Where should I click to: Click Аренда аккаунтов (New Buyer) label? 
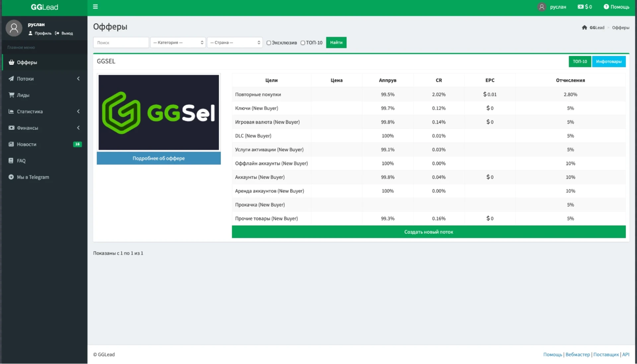(269, 191)
